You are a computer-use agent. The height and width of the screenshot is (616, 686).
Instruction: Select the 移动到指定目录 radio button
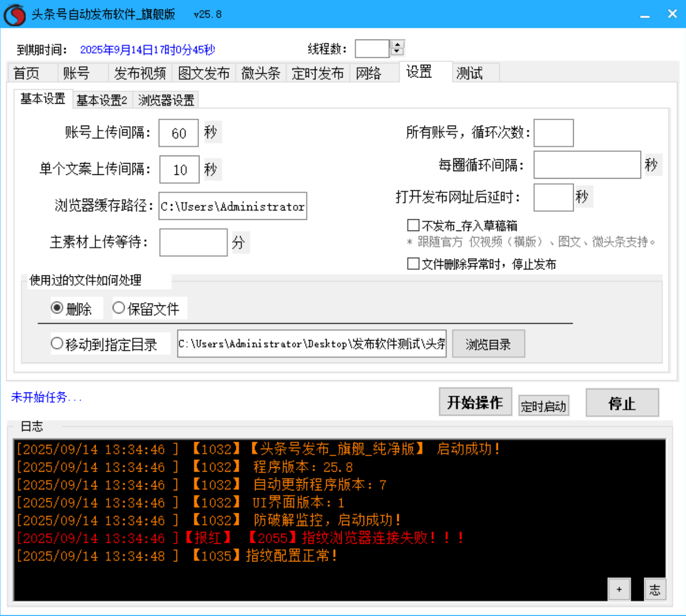click(x=57, y=343)
